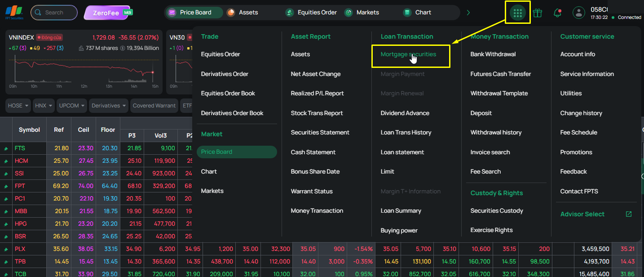
Task: Click the pin icon beside FTS
Action: point(6,148)
